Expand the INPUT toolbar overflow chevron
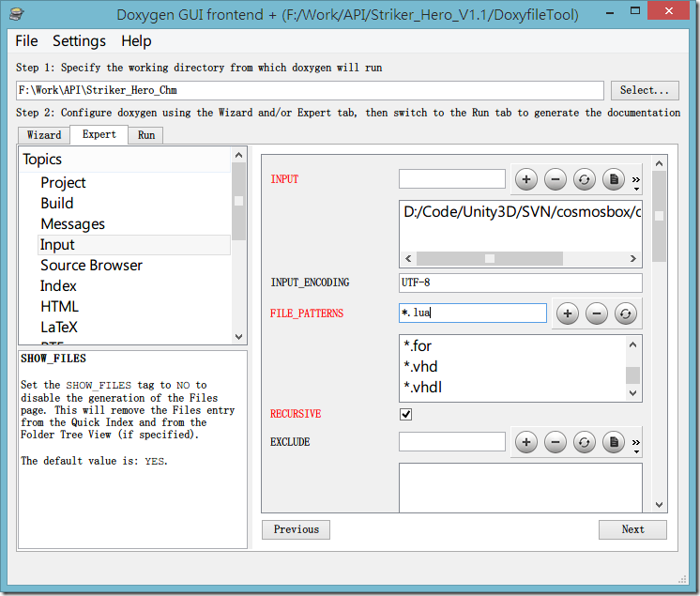The image size is (700, 596). point(635,182)
